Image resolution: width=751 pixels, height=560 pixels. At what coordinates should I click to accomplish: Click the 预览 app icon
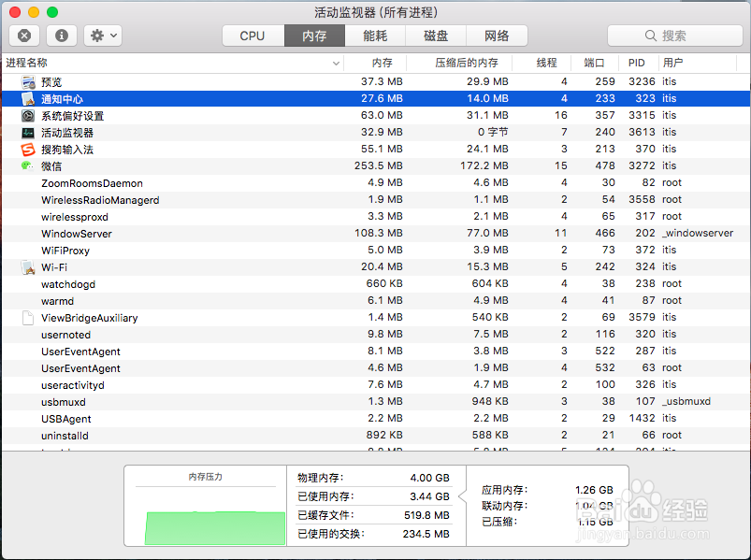pos(28,82)
